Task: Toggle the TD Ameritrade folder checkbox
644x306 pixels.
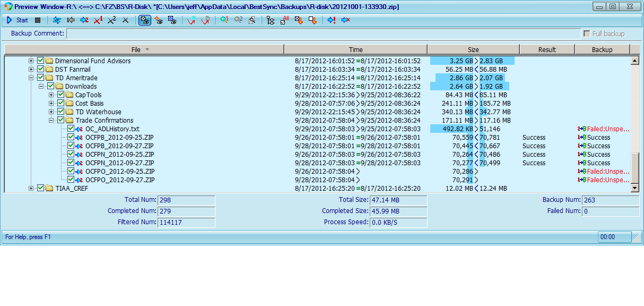Action: coord(41,78)
